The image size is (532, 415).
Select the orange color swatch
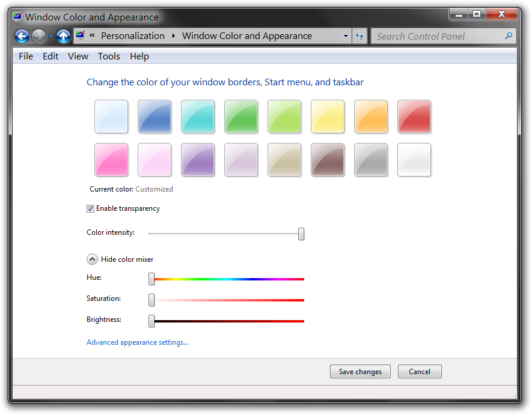click(371, 117)
